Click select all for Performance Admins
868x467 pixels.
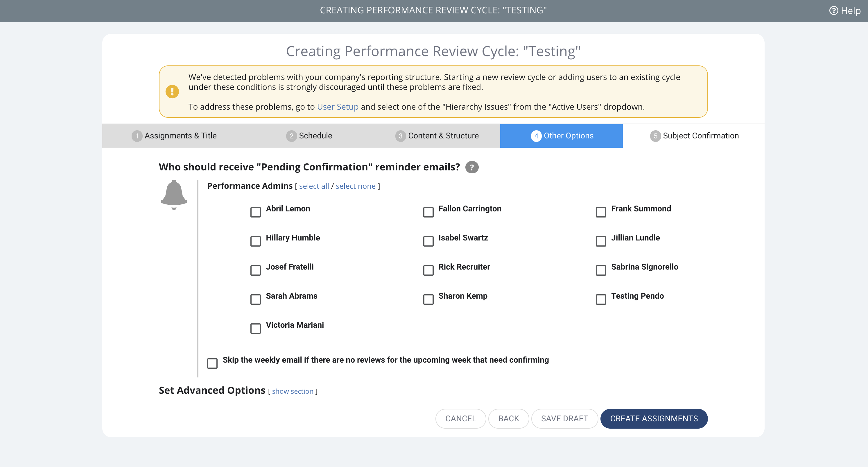click(314, 186)
